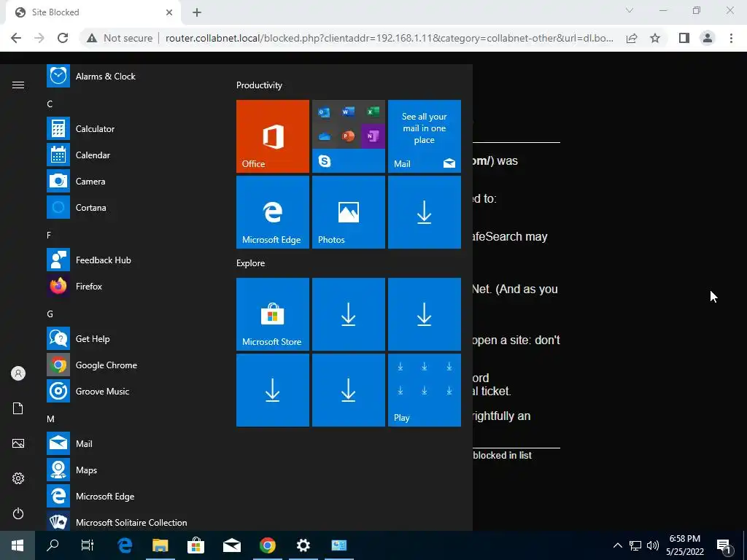Click the Office tile

tap(273, 136)
